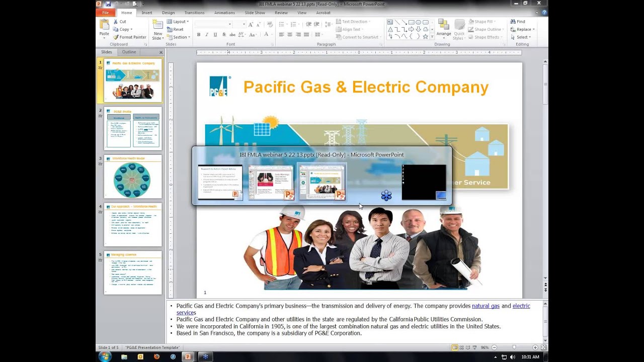The width and height of the screenshot is (644, 362).
Task: Click Decrease Font Size icon
Action: coord(259,24)
